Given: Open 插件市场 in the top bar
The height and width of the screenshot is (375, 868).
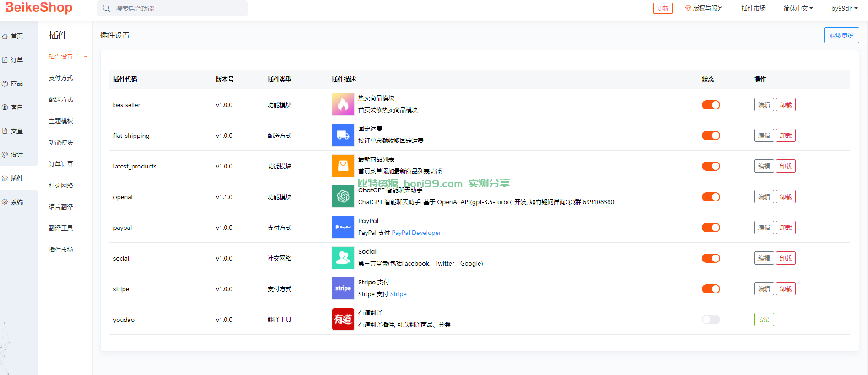Looking at the screenshot, I should coord(753,8).
